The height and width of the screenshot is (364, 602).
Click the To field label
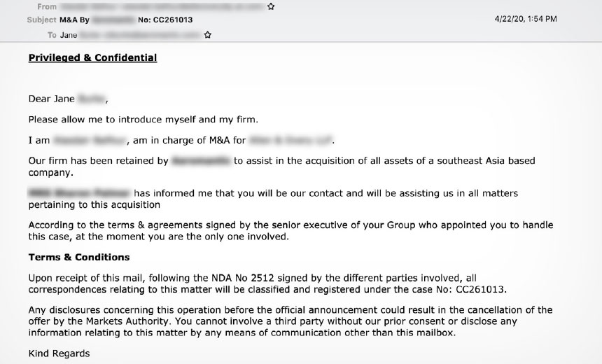coord(52,35)
